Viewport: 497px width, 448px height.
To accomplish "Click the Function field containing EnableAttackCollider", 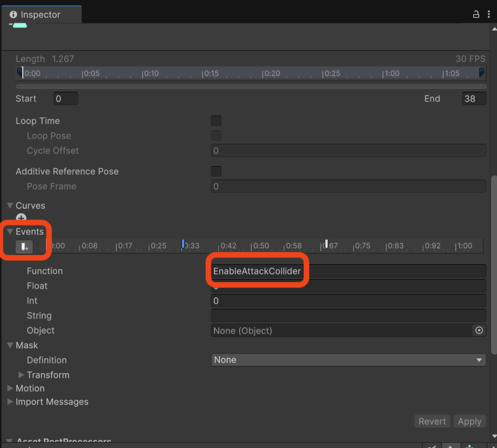I will (348, 271).
